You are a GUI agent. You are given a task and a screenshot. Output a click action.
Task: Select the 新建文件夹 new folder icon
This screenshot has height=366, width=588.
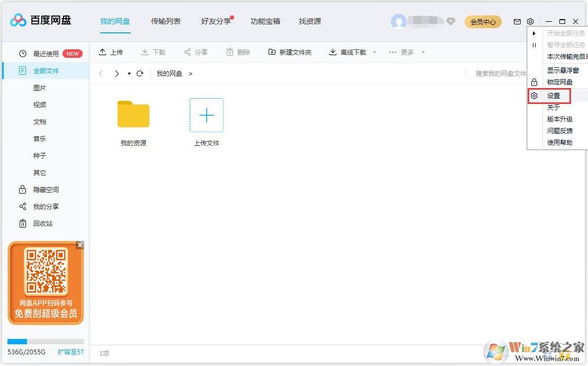tap(271, 51)
